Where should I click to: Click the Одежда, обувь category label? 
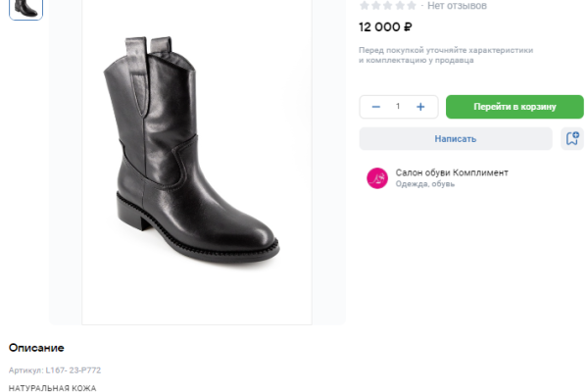pyautogui.click(x=425, y=184)
